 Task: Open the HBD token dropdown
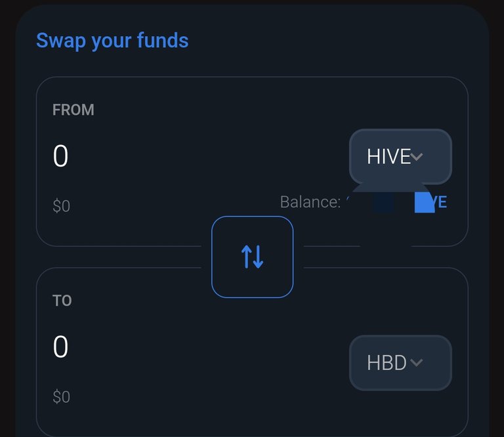click(400, 363)
